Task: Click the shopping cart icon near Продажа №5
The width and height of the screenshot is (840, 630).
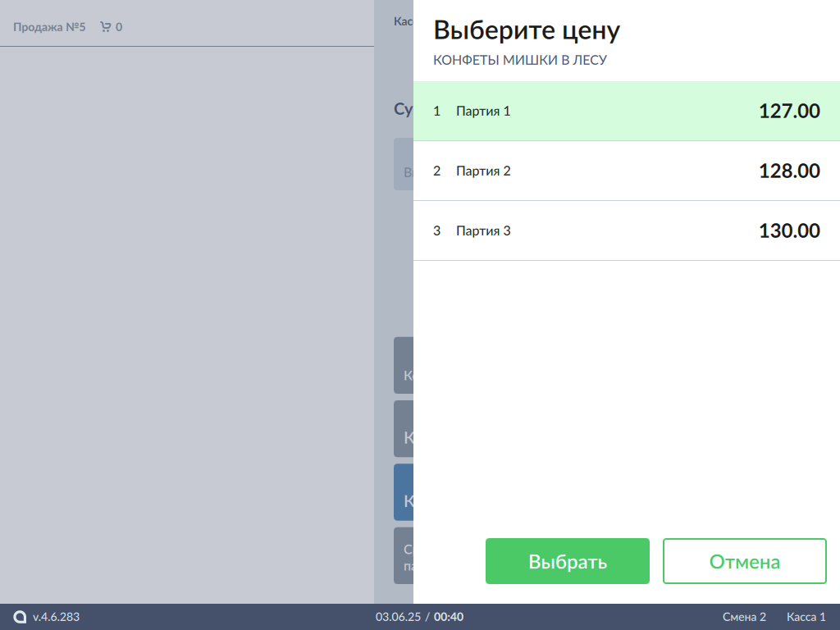Action: pyautogui.click(x=105, y=27)
